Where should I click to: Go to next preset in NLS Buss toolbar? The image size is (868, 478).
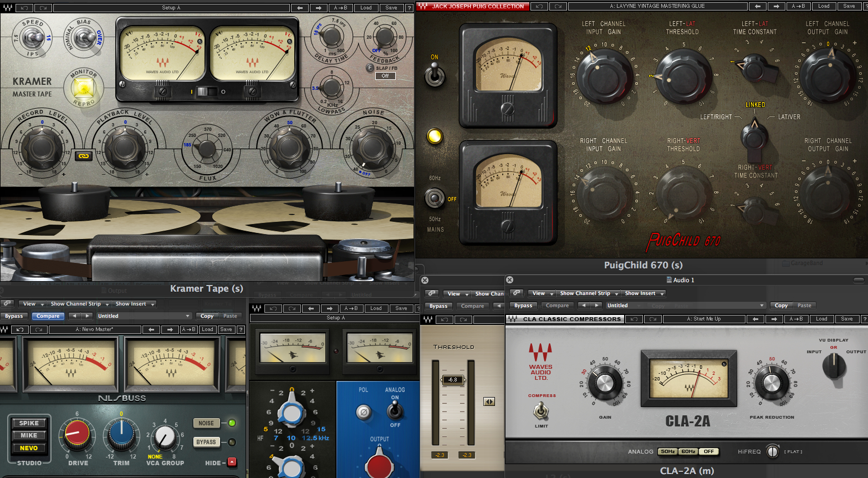(x=170, y=329)
